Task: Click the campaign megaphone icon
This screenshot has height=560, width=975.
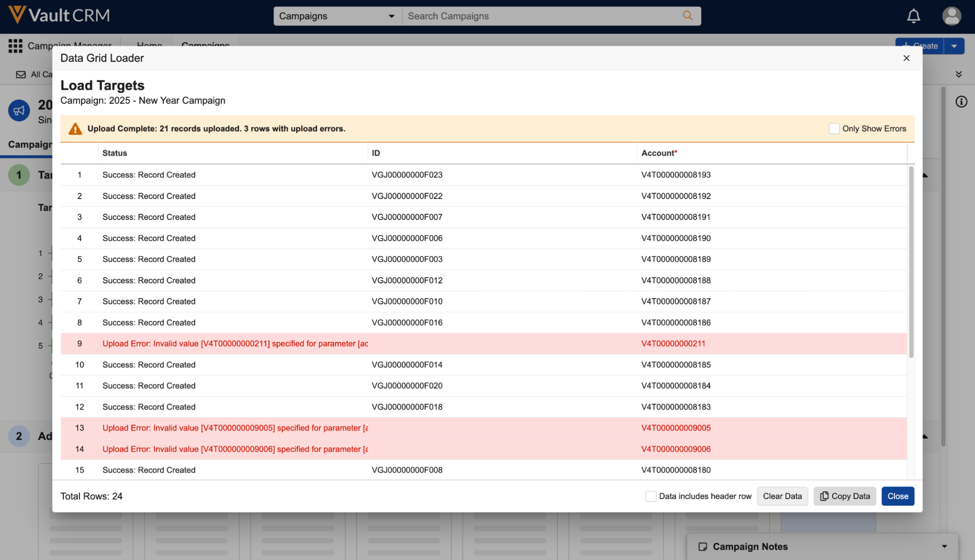Action: (19, 111)
